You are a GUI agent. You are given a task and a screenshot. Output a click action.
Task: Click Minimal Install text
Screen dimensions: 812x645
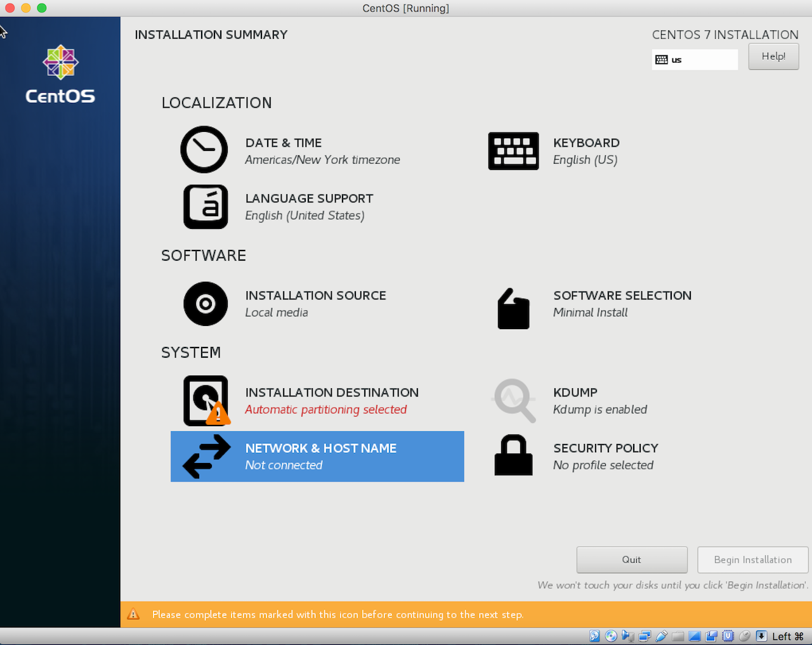(x=591, y=313)
